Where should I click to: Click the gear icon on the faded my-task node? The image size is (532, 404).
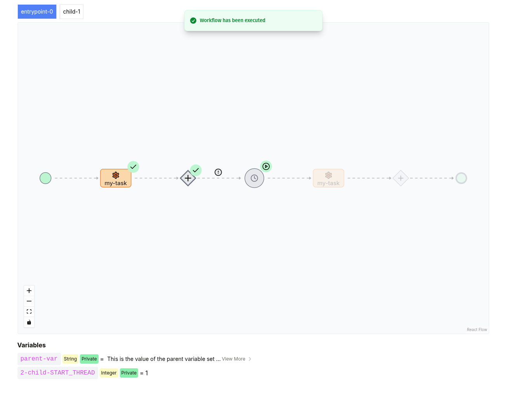[x=328, y=175]
